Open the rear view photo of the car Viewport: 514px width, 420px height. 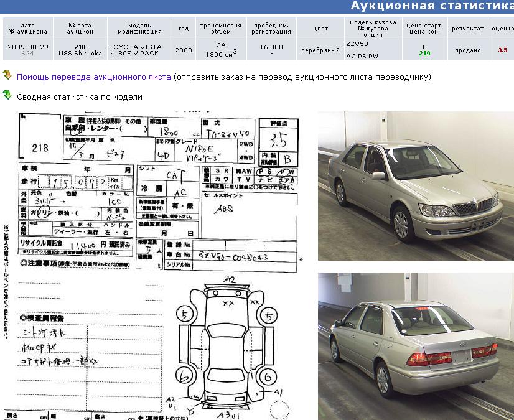tap(416, 345)
